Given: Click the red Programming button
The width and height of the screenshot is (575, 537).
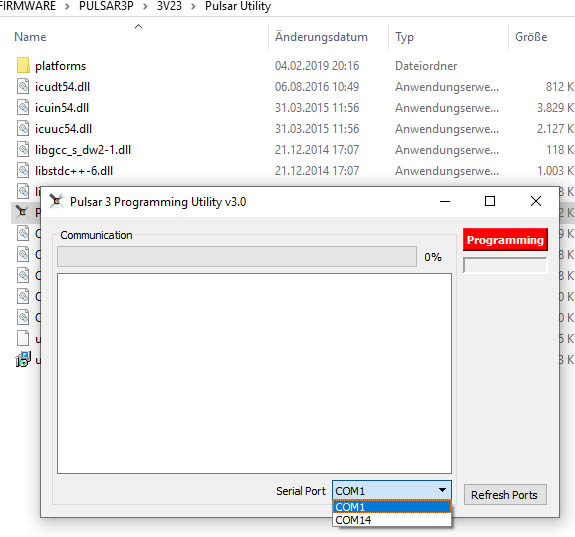Looking at the screenshot, I should pyautogui.click(x=505, y=240).
